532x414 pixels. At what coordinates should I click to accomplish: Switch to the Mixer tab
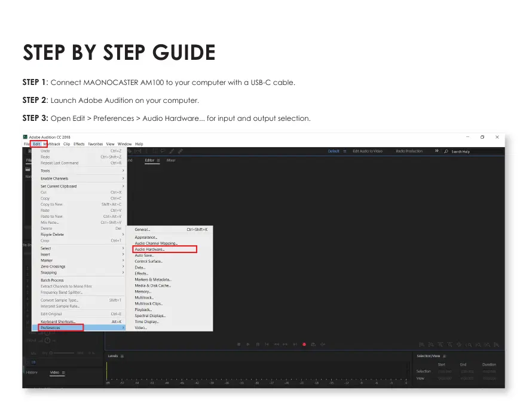tap(171, 160)
